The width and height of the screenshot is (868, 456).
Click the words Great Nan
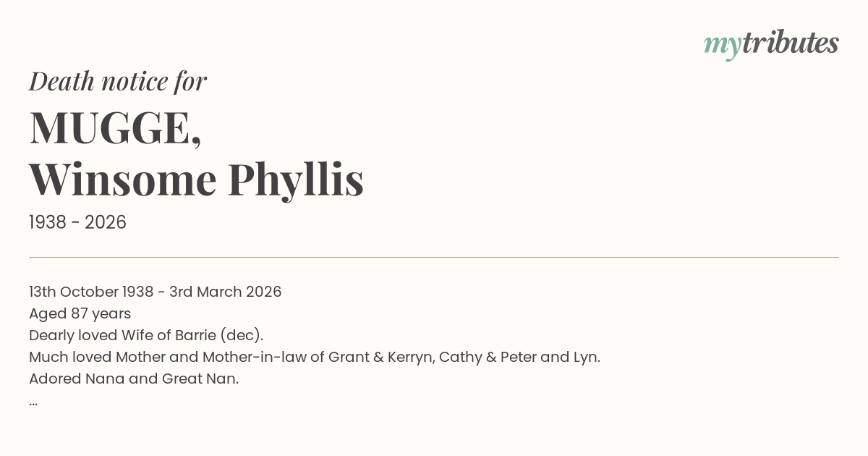tap(200, 379)
